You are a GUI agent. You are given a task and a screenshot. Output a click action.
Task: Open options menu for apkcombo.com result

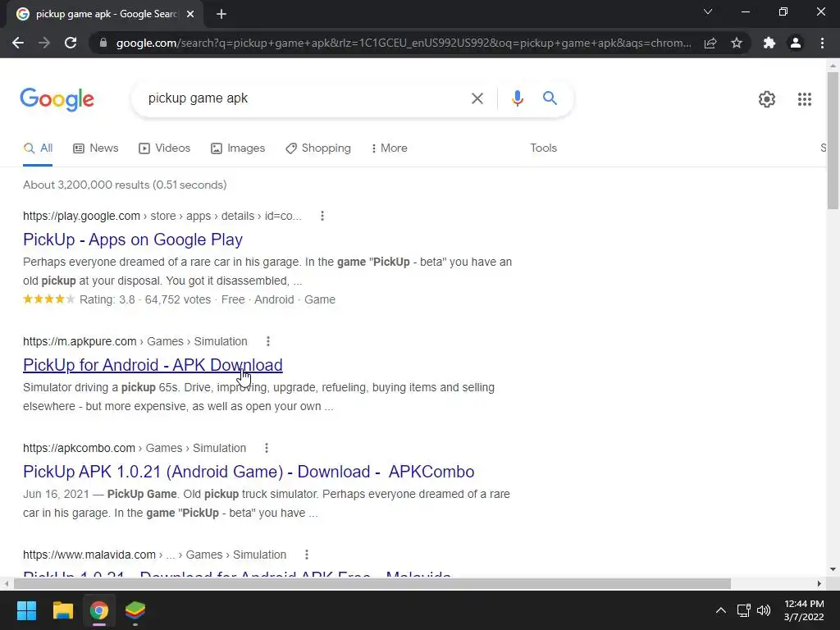pos(267,448)
